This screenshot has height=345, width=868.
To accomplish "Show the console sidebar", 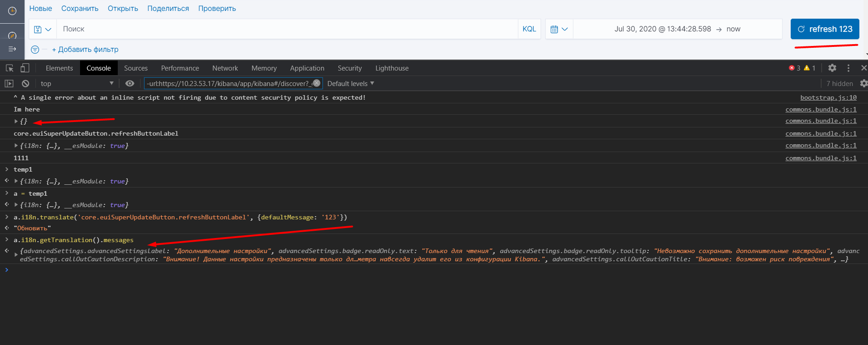I will 9,83.
